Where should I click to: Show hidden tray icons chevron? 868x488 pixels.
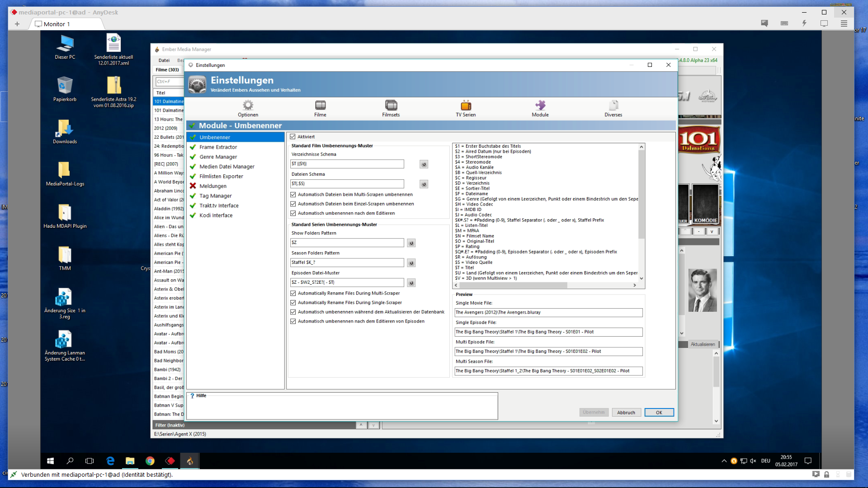pos(724,461)
